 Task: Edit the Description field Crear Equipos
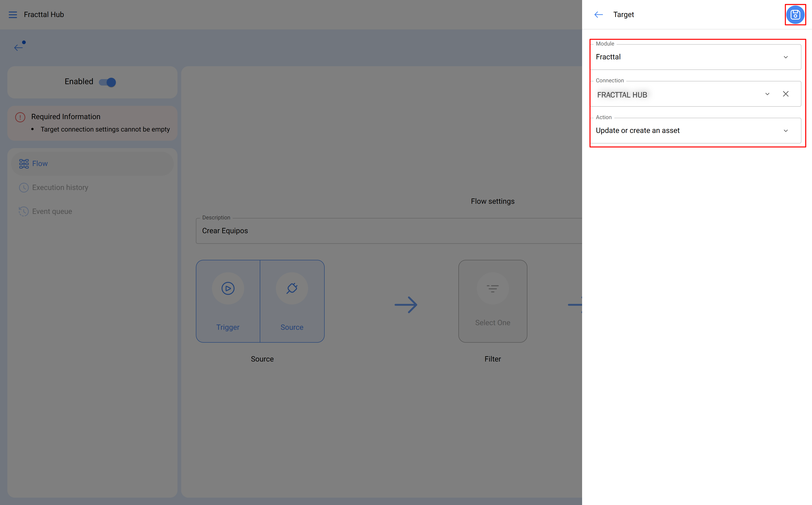pos(225,230)
